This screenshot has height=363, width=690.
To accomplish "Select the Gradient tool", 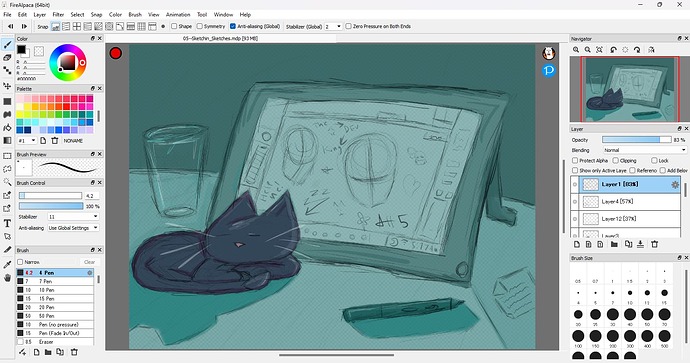I will pyautogui.click(x=7, y=140).
